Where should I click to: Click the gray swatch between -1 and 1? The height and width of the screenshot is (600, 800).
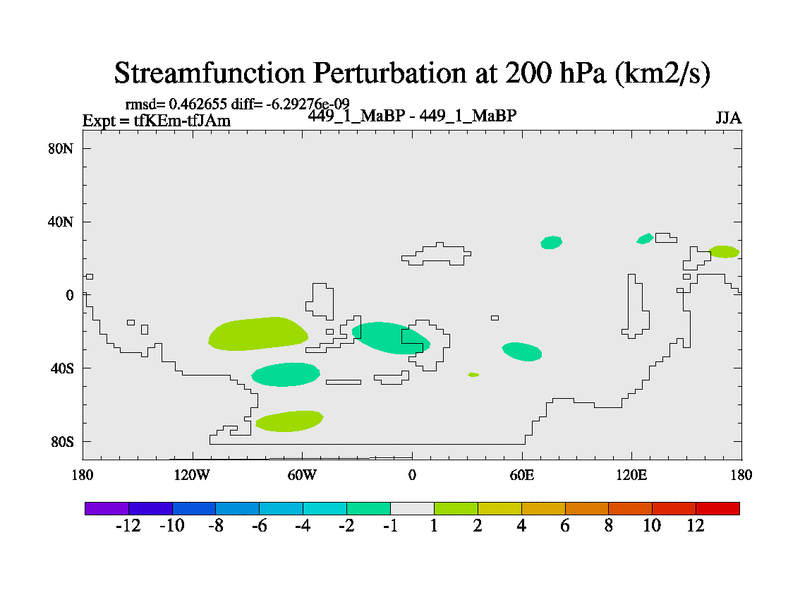click(412, 508)
